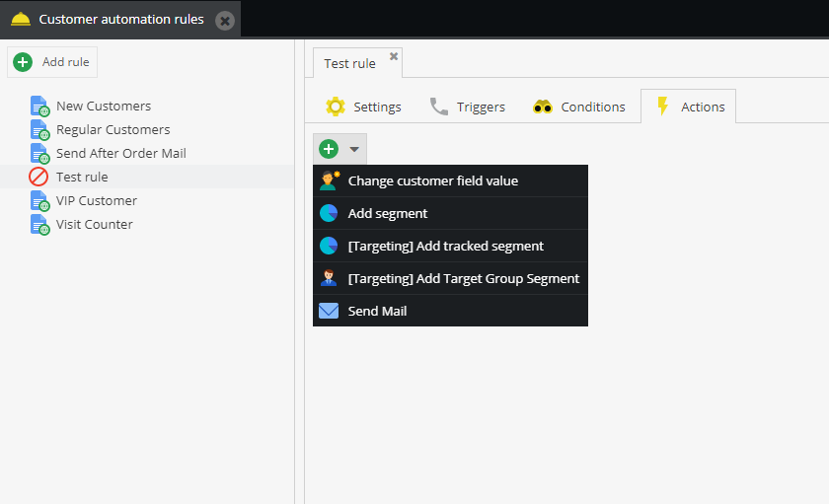Switch to the Settings tab
Viewport: 829px width, 504px height.
click(x=364, y=107)
